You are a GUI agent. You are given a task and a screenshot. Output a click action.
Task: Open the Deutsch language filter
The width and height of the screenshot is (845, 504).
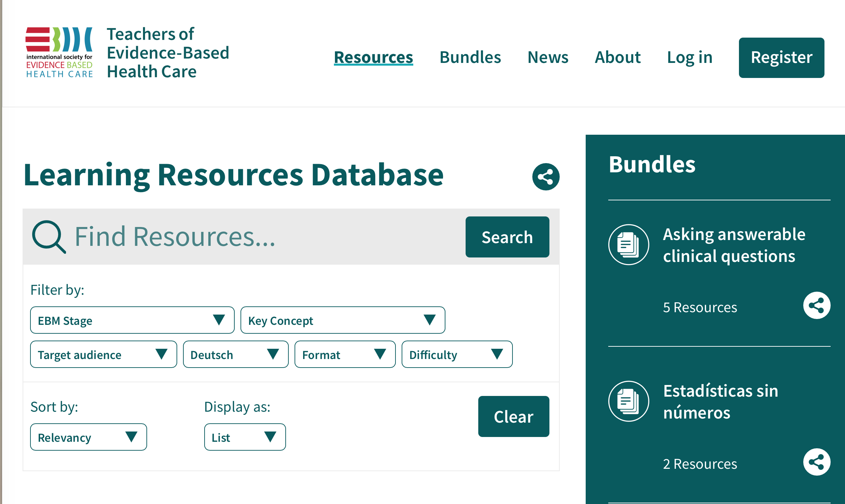[235, 354]
